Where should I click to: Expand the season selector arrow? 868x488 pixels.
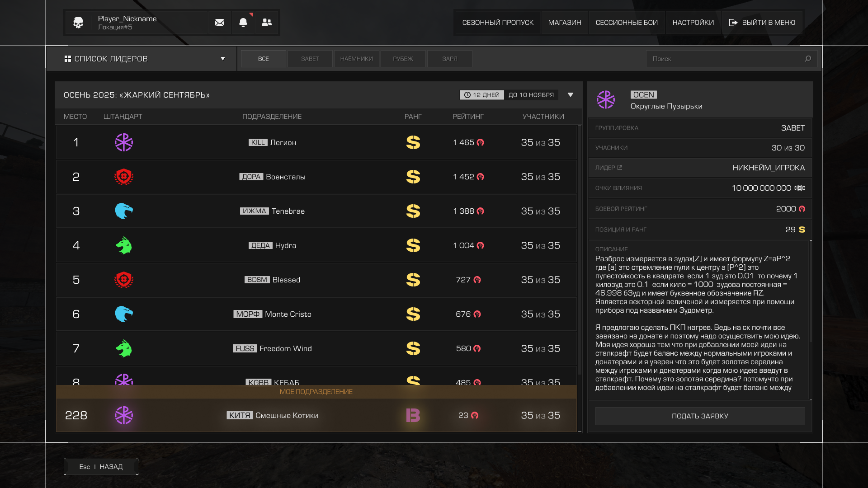click(571, 95)
